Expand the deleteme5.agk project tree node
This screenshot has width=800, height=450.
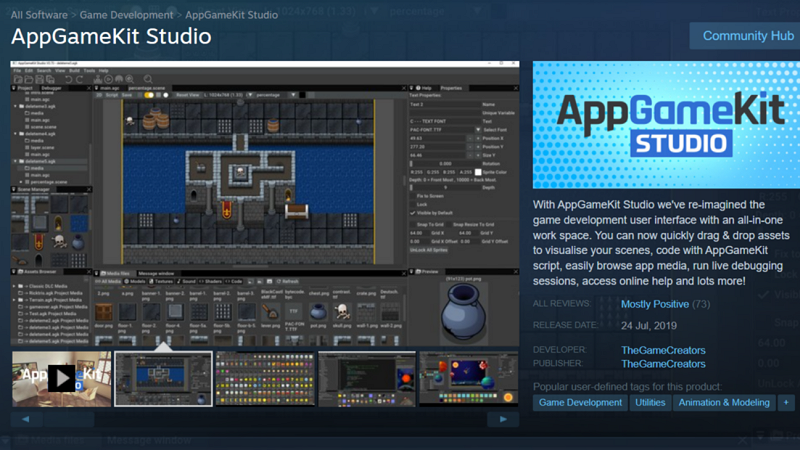pos(15,160)
